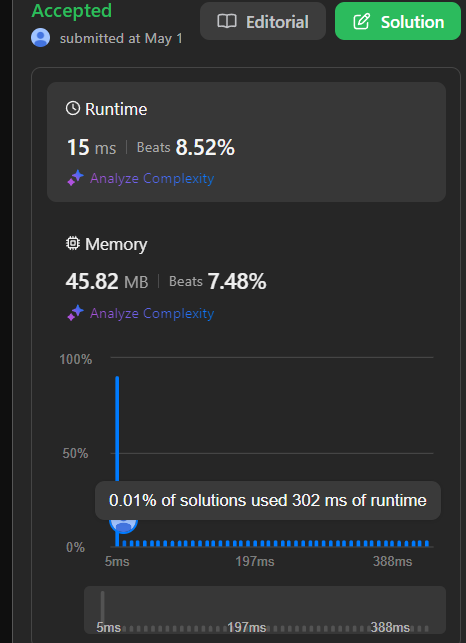Select the Memory stats section

(x=246, y=278)
